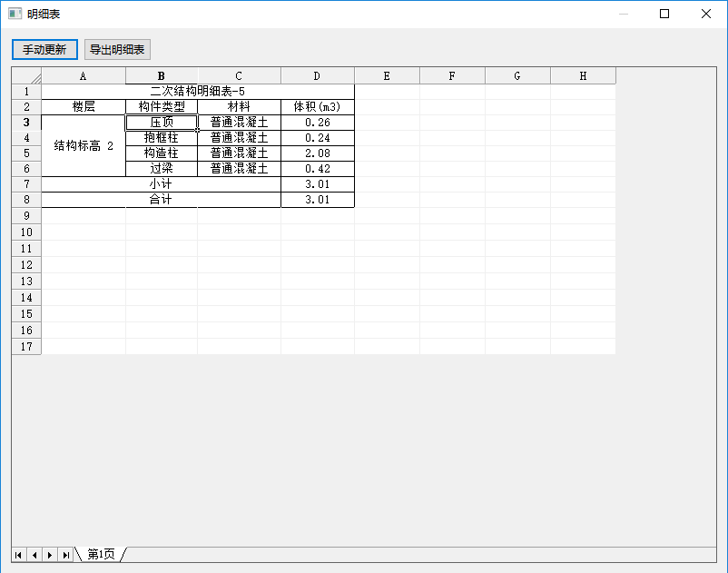Select the 构造柱 cell

point(162,153)
